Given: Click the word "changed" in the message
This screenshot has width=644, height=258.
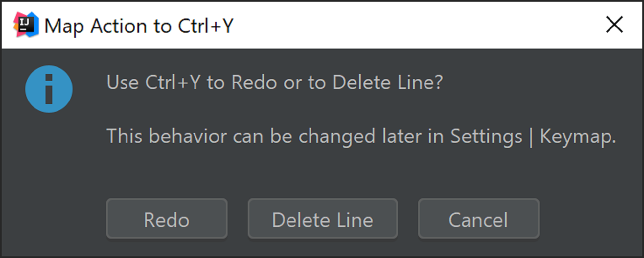Looking at the screenshot, I should [x=337, y=137].
